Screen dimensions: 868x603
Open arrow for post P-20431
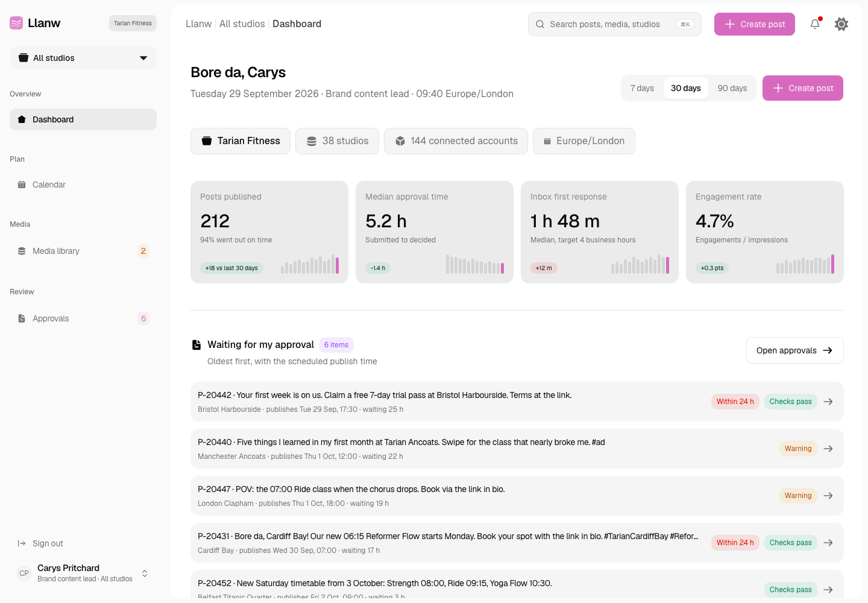click(x=828, y=543)
